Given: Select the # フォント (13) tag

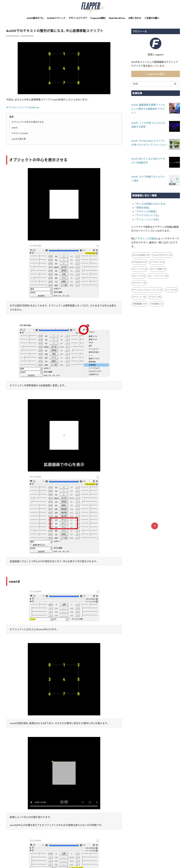Looking at the screenshot, I should point(139,297).
